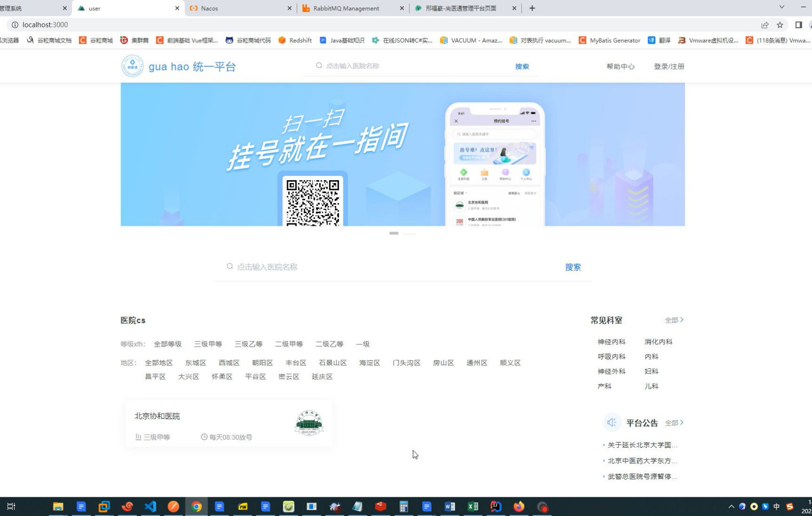Click the Beijing Xiehe hospital logo thumbnail
Image resolution: width=812 pixels, height=516 pixels.
pos(309,423)
